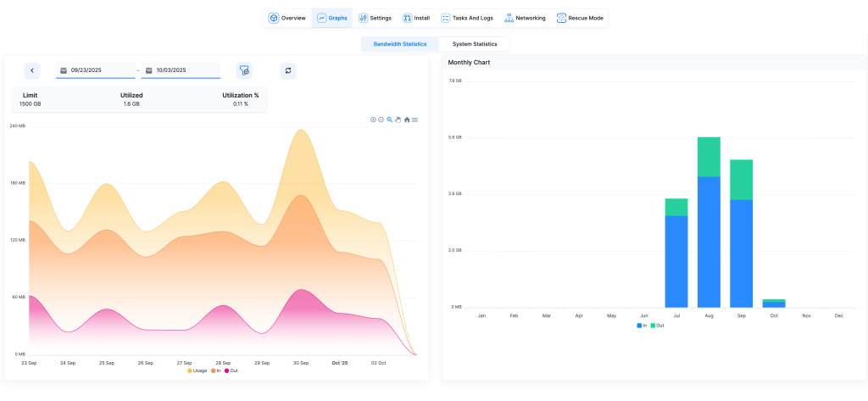This screenshot has height=401, width=868.
Task: Select the magnifier selection zoom tool
Action: (389, 120)
